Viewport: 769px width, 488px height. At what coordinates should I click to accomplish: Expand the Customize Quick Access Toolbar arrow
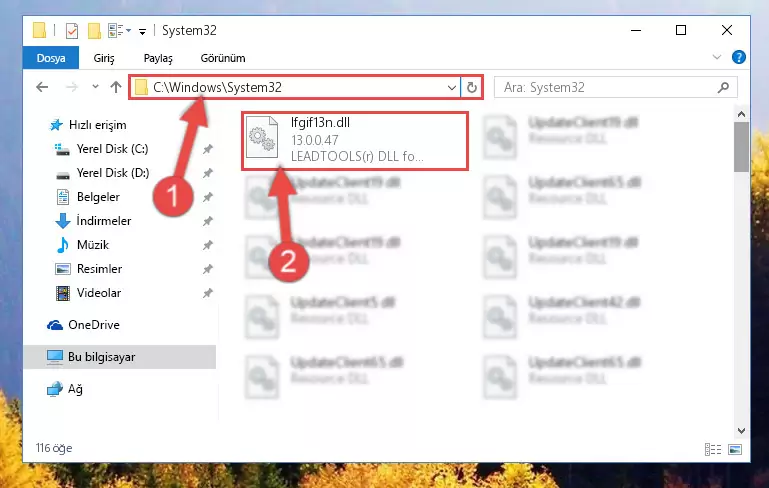(142, 31)
